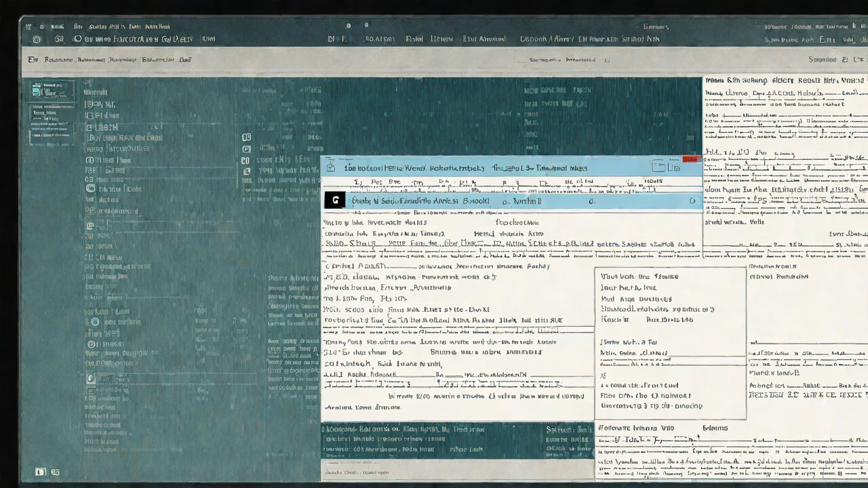Viewport: 868px width, 488px height.
Task: Toggle the second checkbox in the center icon column
Action: pyautogui.click(x=246, y=148)
